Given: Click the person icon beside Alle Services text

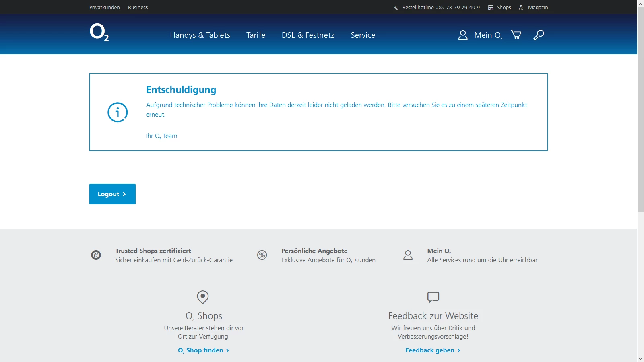Looking at the screenshot, I should tap(408, 255).
